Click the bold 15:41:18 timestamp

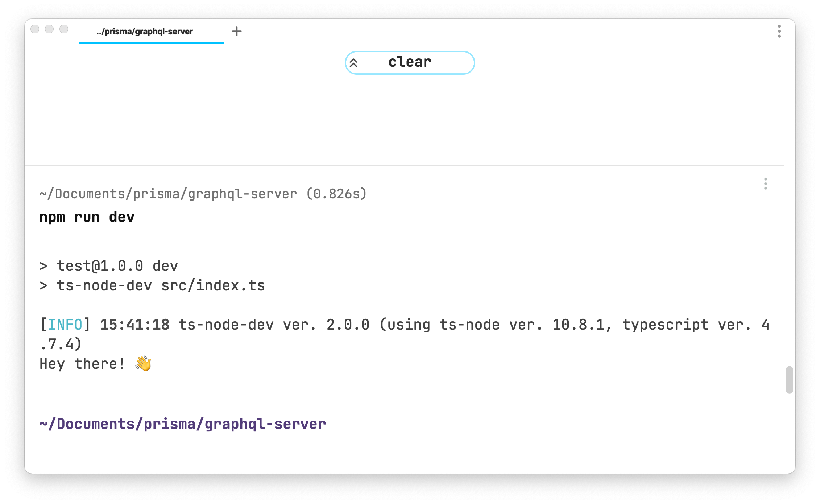click(134, 325)
